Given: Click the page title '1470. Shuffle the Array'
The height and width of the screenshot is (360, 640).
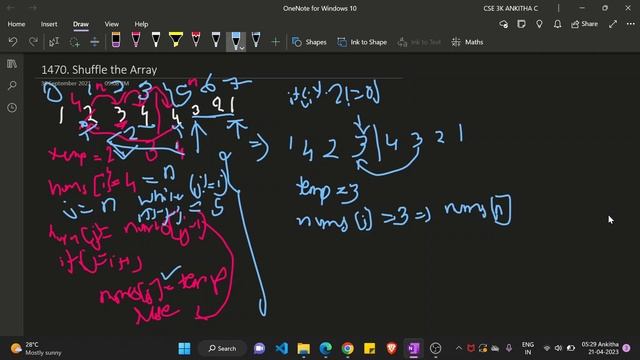Looking at the screenshot, I should click(x=99, y=70).
